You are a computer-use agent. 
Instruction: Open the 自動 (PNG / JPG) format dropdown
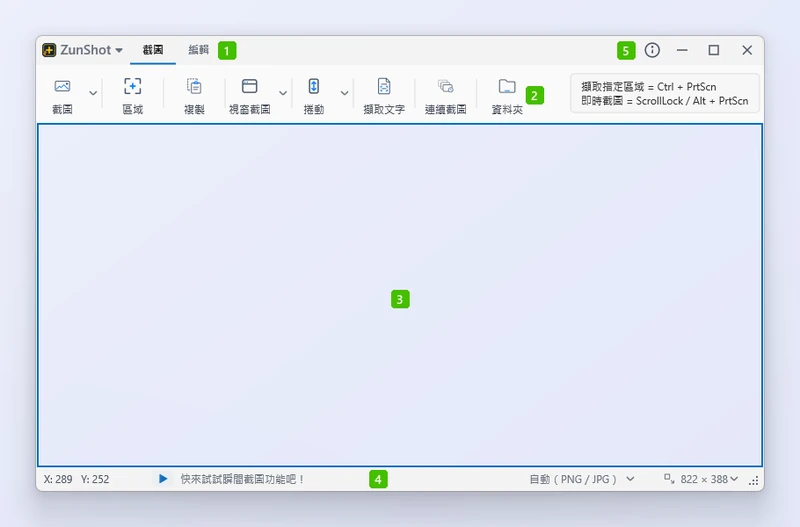582,479
